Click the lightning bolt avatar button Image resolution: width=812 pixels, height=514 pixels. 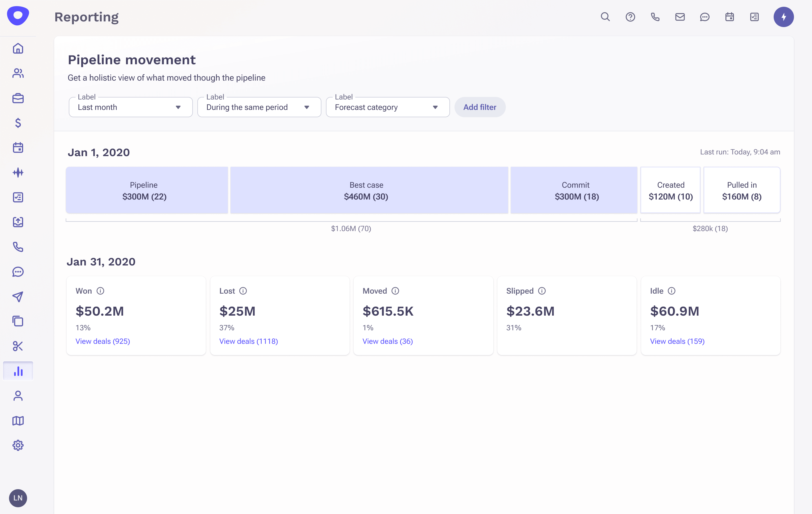coord(783,17)
